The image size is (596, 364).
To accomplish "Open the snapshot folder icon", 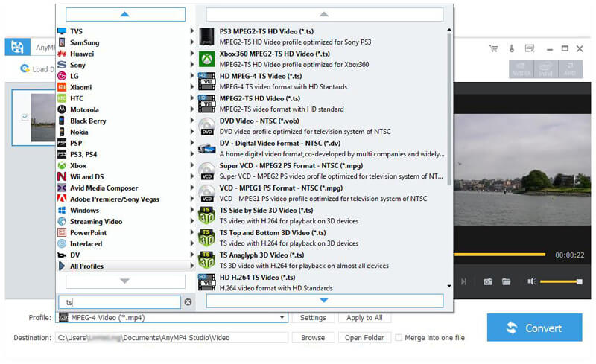I will (506, 281).
